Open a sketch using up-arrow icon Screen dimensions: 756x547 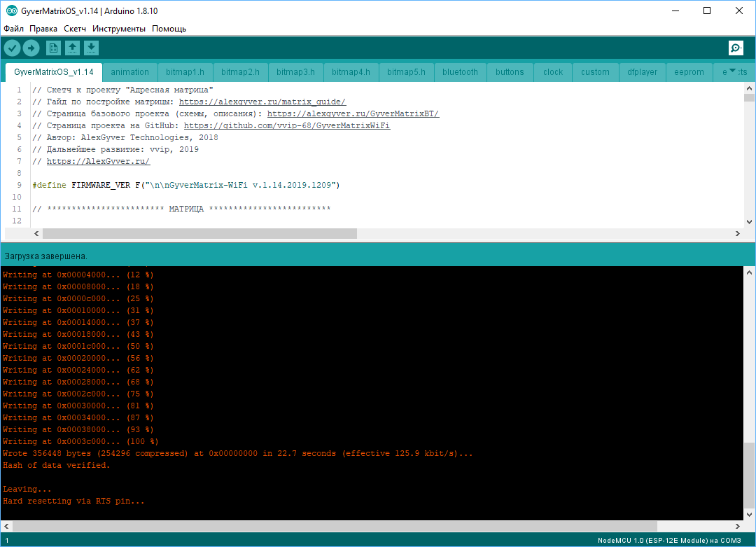click(72, 48)
